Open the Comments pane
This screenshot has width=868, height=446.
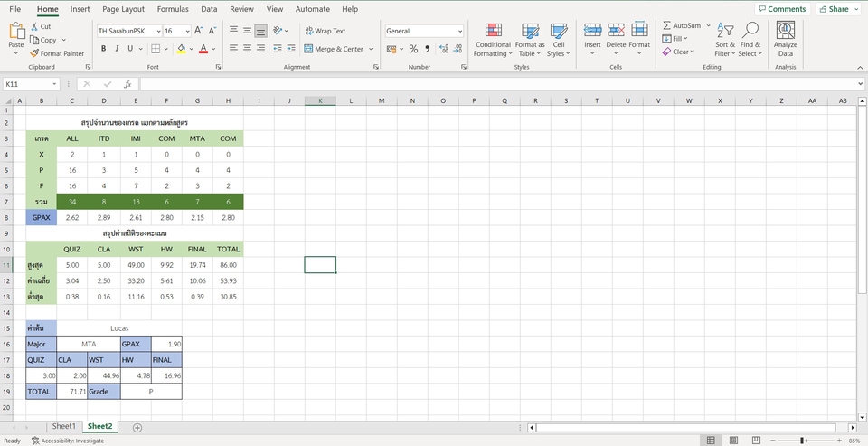(782, 9)
